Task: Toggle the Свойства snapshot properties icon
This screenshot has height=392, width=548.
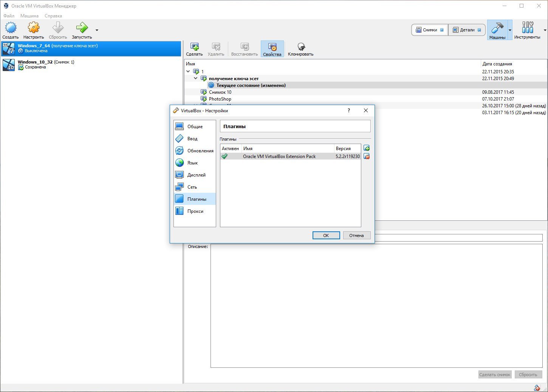Action: pyautogui.click(x=272, y=49)
